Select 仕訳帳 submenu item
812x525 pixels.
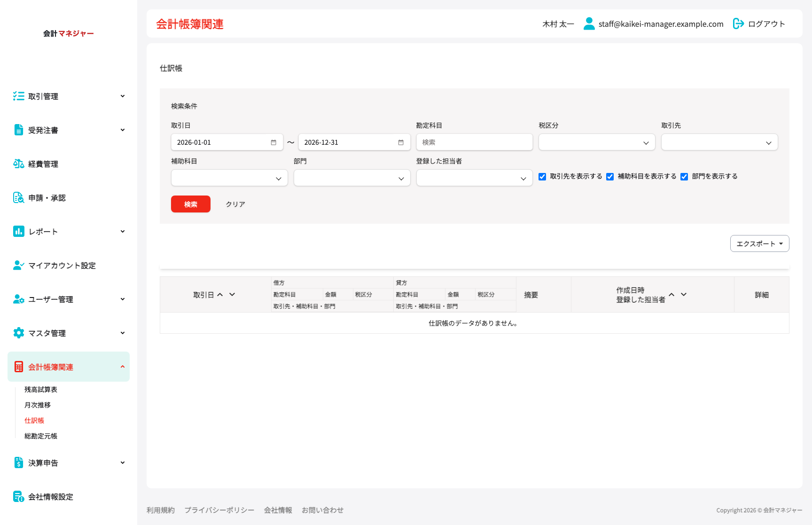point(34,421)
